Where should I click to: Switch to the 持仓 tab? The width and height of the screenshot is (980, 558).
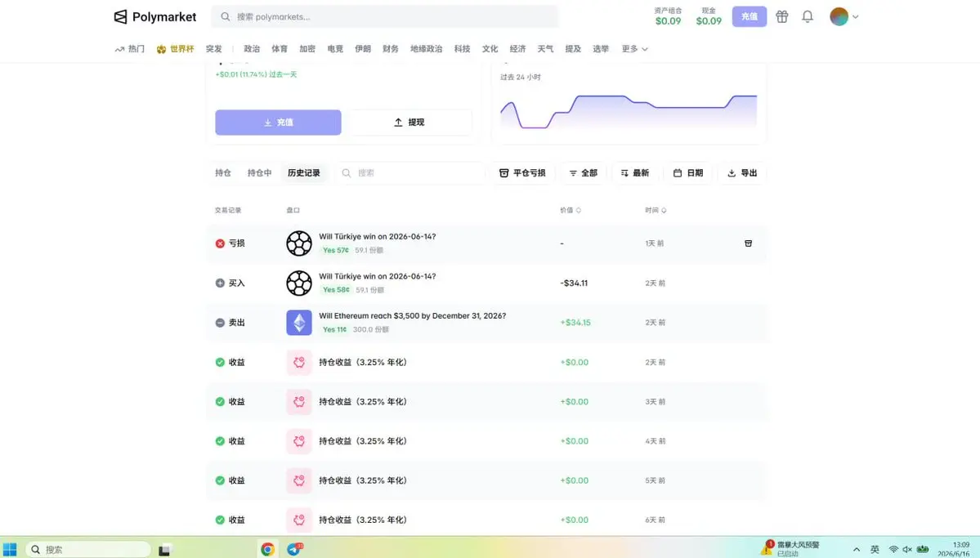pos(223,173)
